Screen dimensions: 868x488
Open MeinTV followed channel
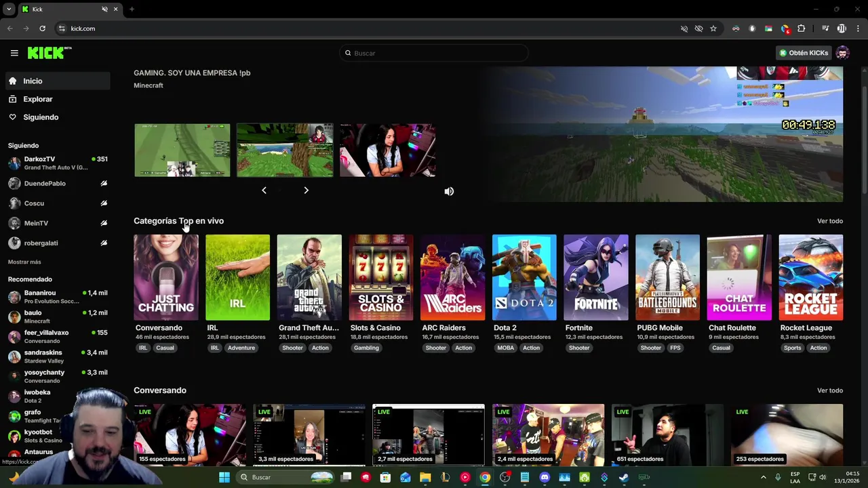[58, 223]
